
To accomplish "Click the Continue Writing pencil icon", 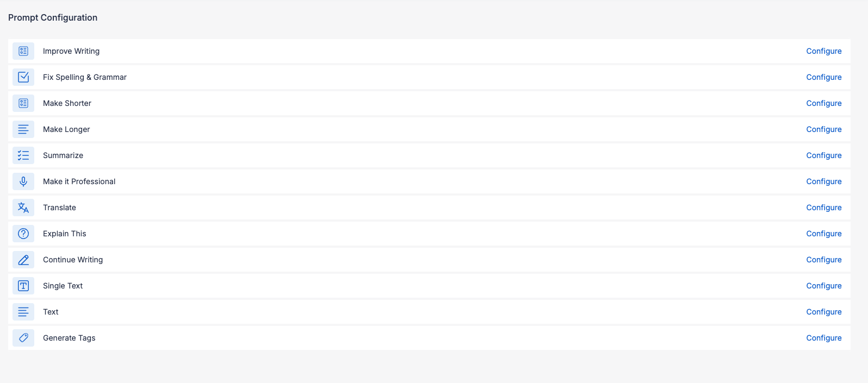I will click(x=23, y=260).
